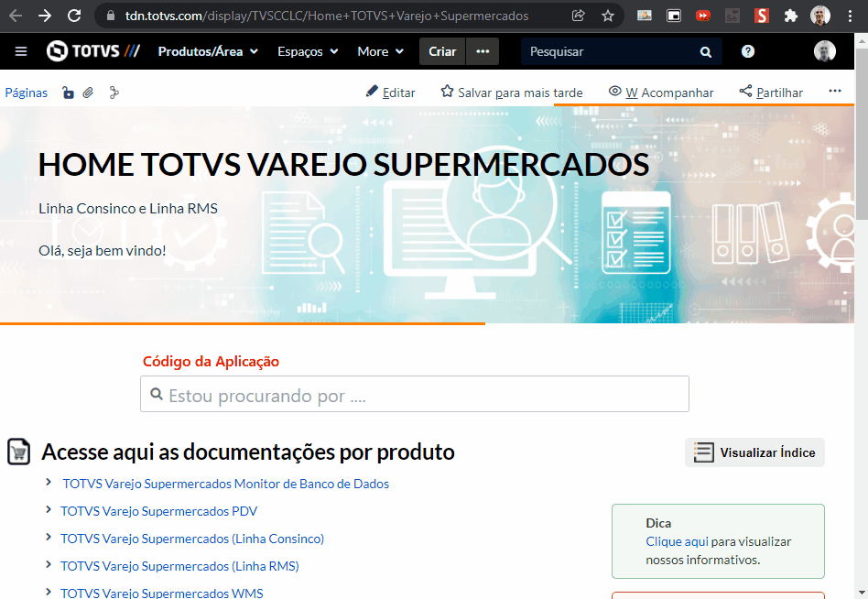
Task: Click the TOTVS logo
Action: [x=93, y=51]
